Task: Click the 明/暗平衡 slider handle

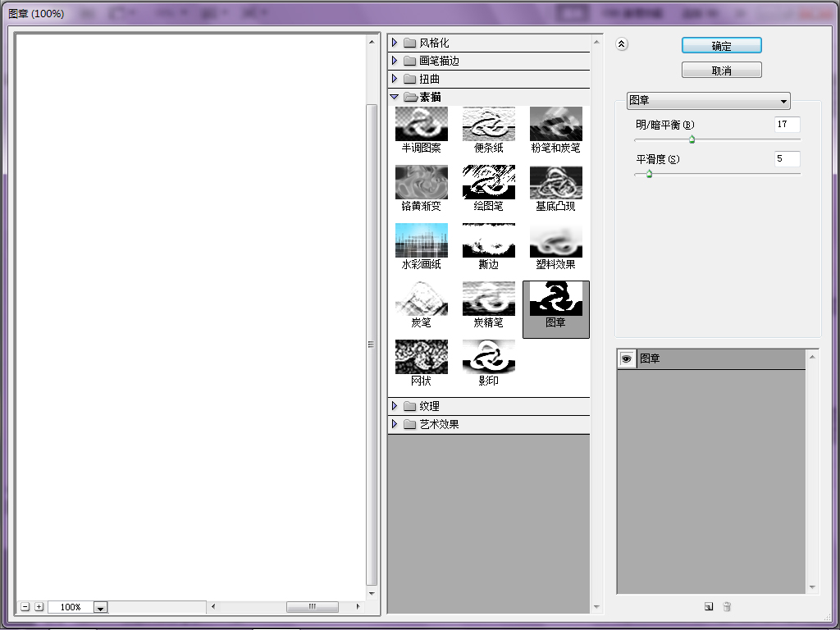Action: [x=692, y=139]
